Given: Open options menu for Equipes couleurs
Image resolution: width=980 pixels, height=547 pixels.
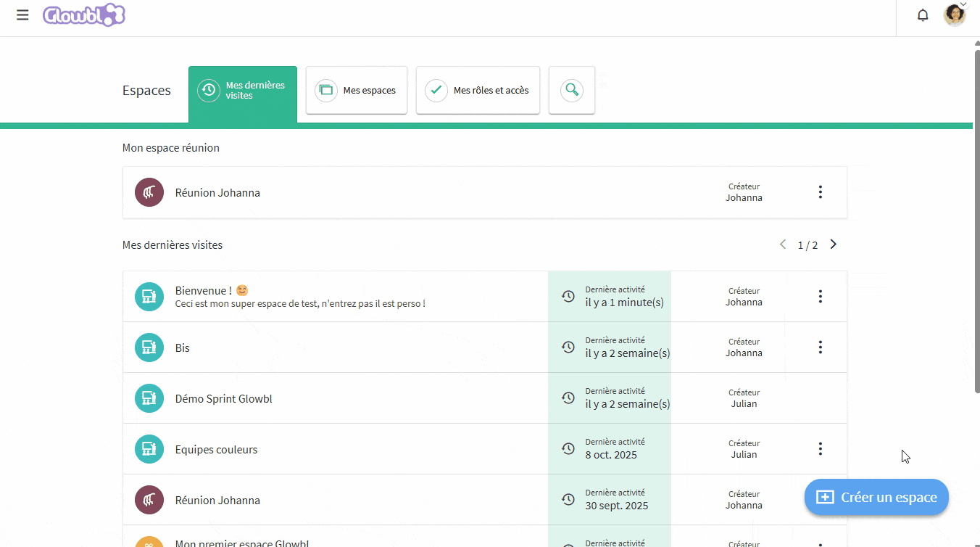Looking at the screenshot, I should tap(821, 448).
